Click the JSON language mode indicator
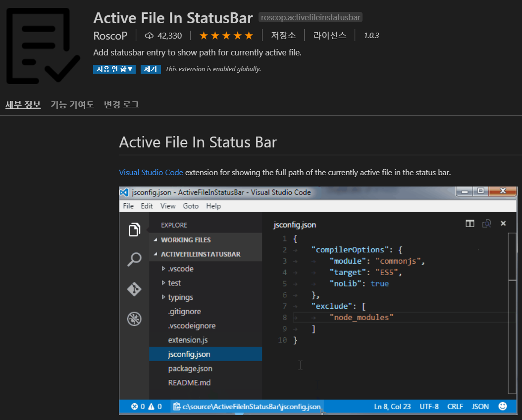The image size is (522, 420). [480, 406]
